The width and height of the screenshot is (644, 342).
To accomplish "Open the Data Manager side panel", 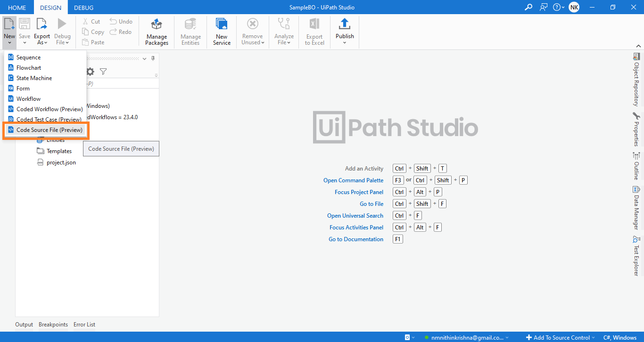I will click(x=636, y=208).
